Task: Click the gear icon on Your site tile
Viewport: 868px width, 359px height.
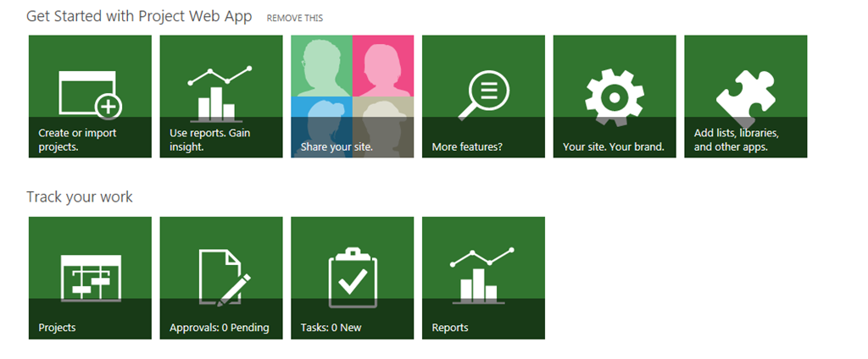Action: pos(615,97)
